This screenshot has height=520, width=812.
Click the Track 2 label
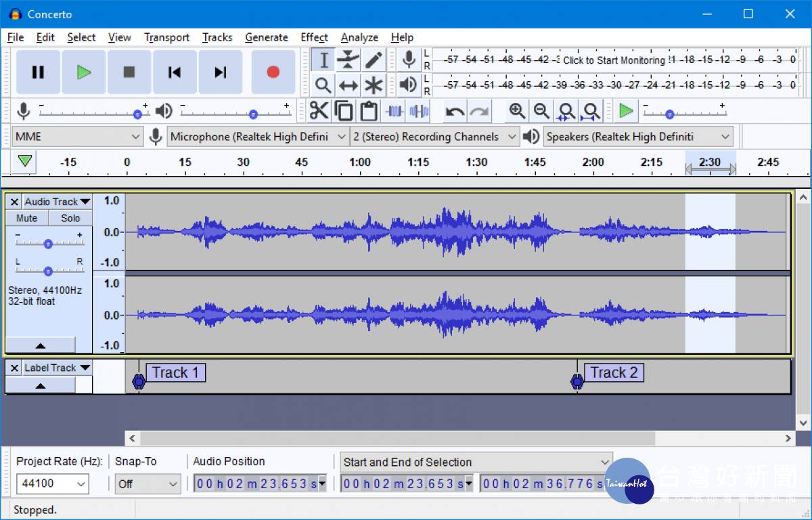click(x=614, y=372)
